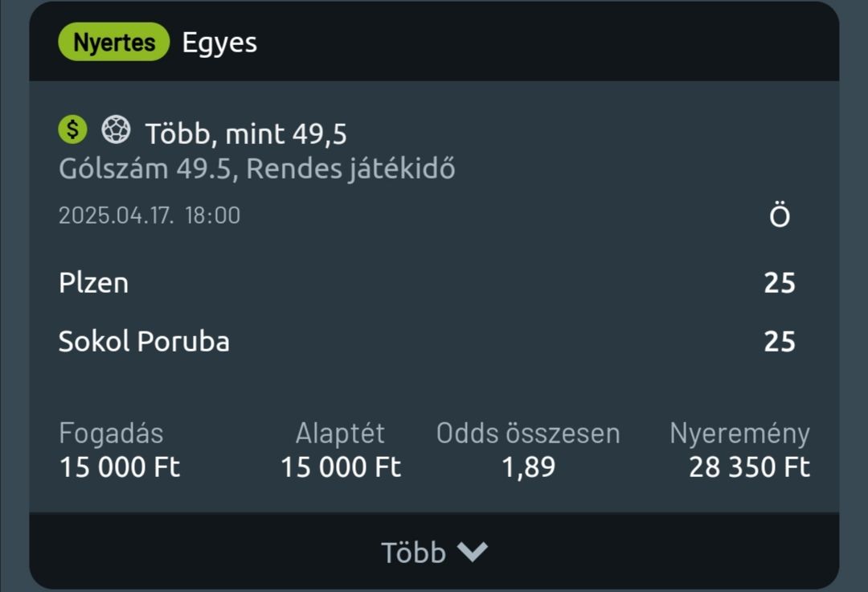The width and height of the screenshot is (868, 592).
Task: Select the Egyes bet type label
Action: (219, 42)
